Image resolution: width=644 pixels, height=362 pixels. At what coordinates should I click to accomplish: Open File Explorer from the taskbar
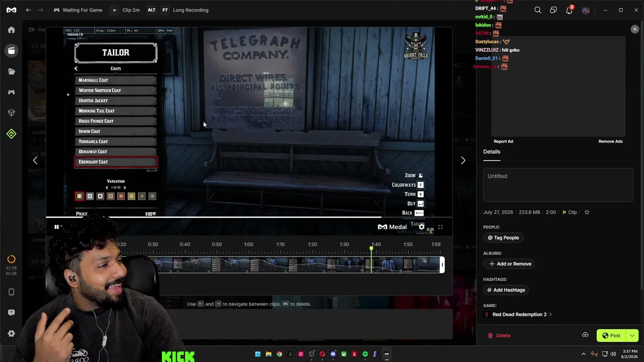click(269, 354)
